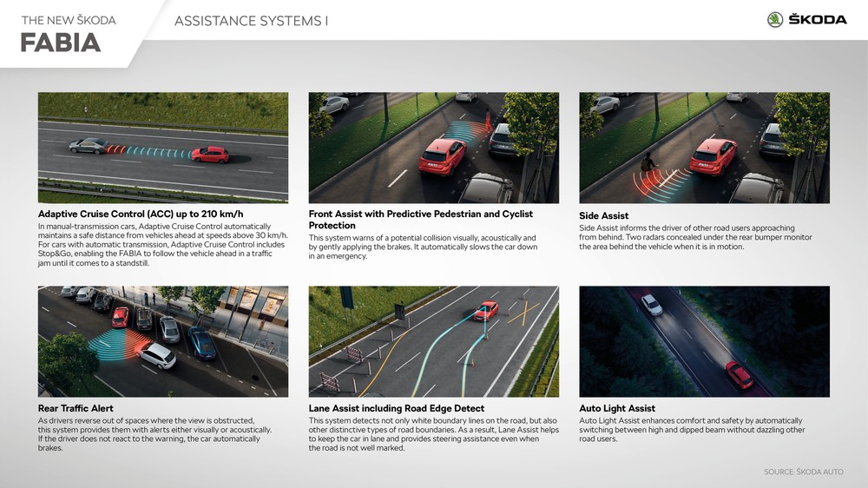Click the 'Rear Traffic Alert' heading
The image size is (868, 488).
coord(76,408)
